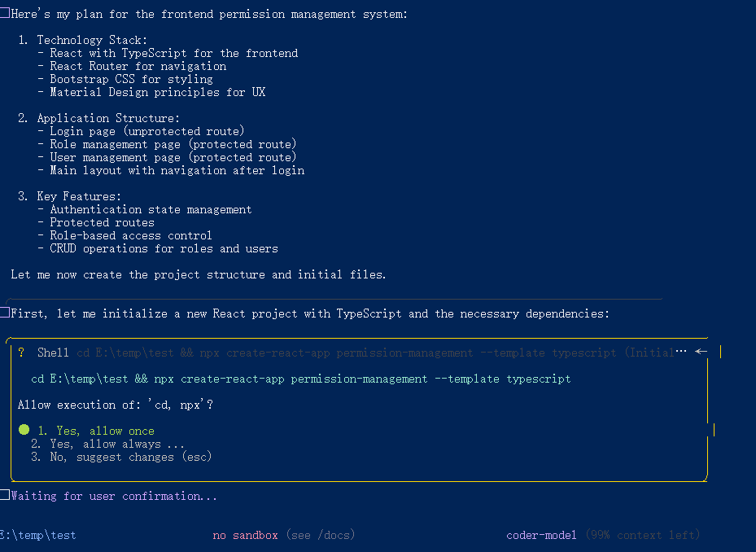Click the left arrow at the Shell header's end

(701, 352)
